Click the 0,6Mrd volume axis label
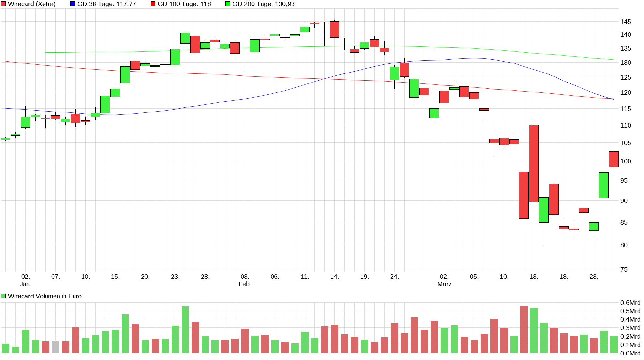The height and width of the screenshot is (360, 644). coord(630,303)
